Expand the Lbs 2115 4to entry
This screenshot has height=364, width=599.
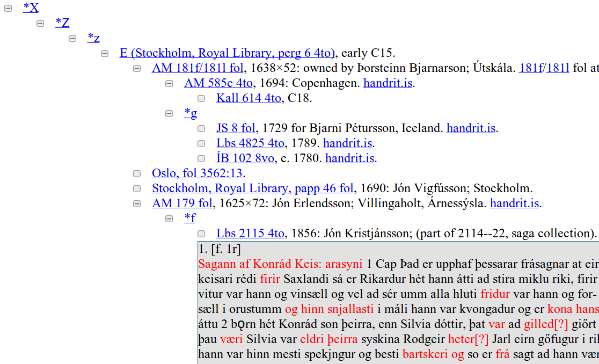coord(201,234)
